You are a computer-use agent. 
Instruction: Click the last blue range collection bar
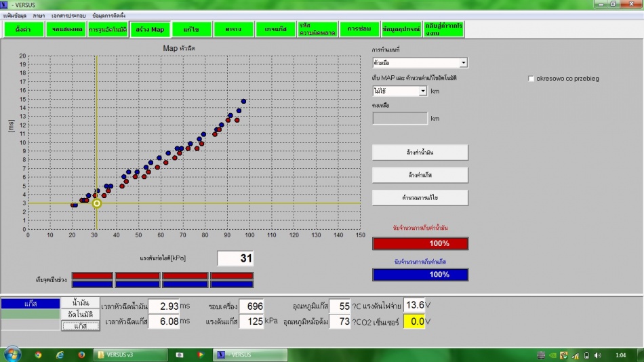tap(232, 284)
